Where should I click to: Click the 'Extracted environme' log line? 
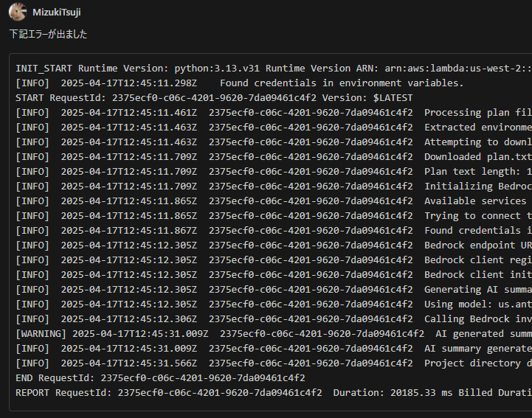tap(274, 128)
